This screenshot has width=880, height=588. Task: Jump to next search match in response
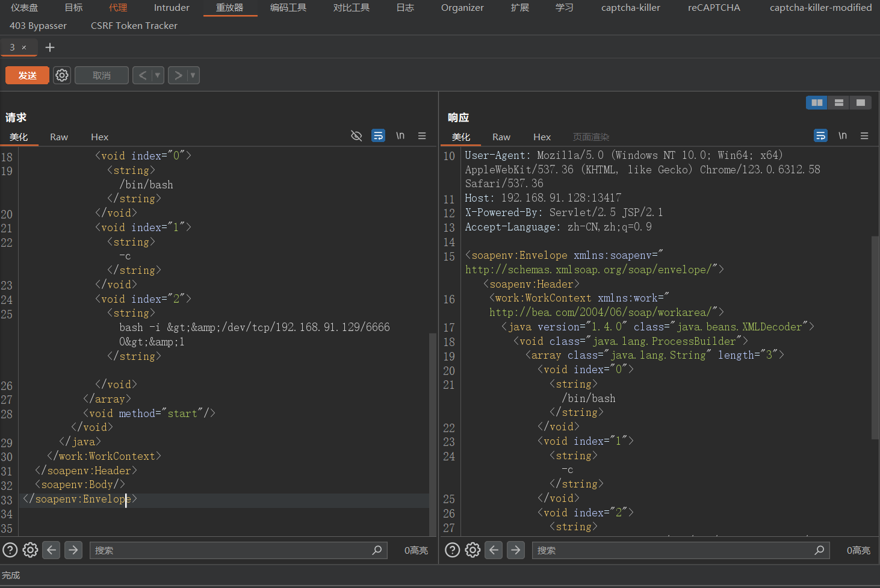pos(516,550)
